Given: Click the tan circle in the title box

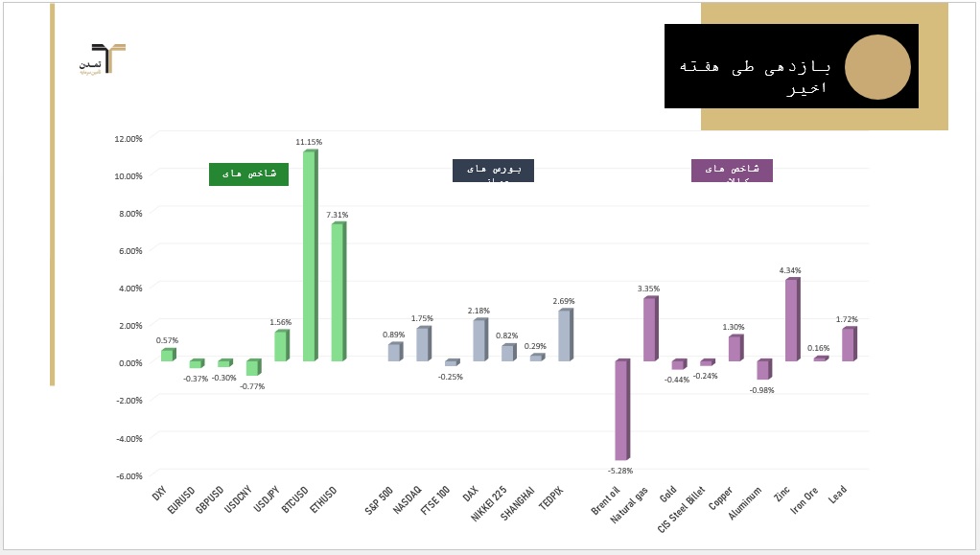Looking at the screenshot, I should click(876, 67).
